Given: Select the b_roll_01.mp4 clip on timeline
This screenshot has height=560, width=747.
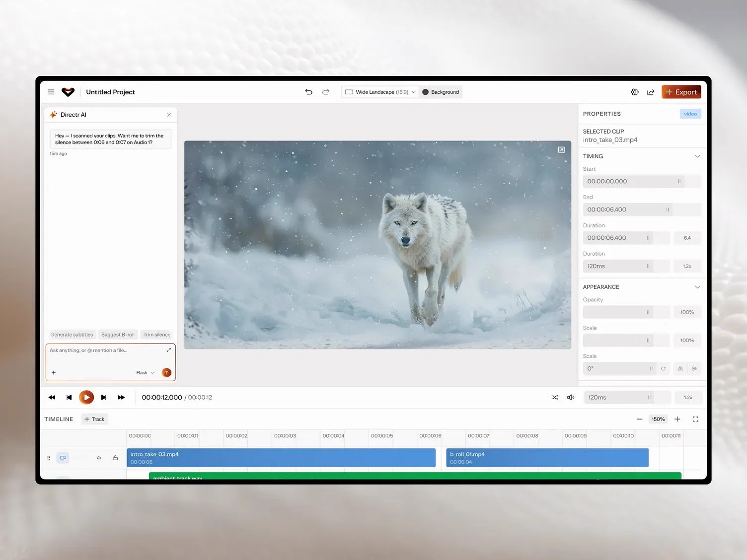Looking at the screenshot, I should click(547, 458).
